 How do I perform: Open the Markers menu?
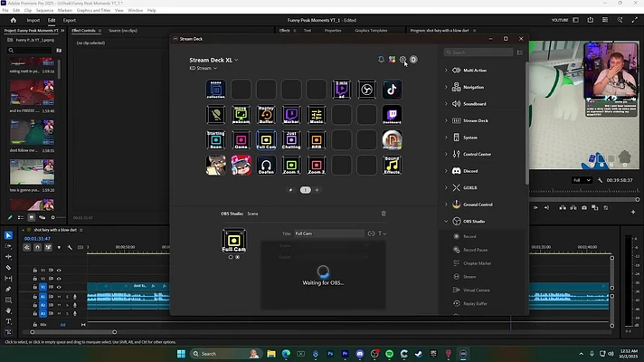pos(65,10)
